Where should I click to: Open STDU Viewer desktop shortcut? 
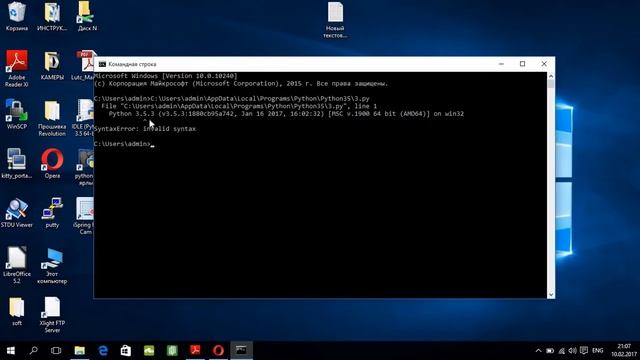pos(17,213)
